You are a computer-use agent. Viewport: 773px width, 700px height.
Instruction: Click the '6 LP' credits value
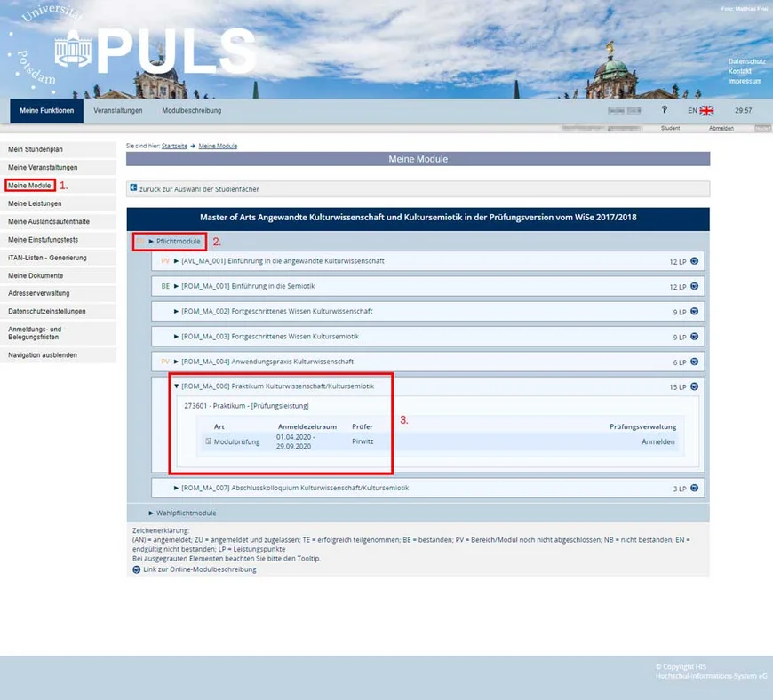[x=680, y=362]
